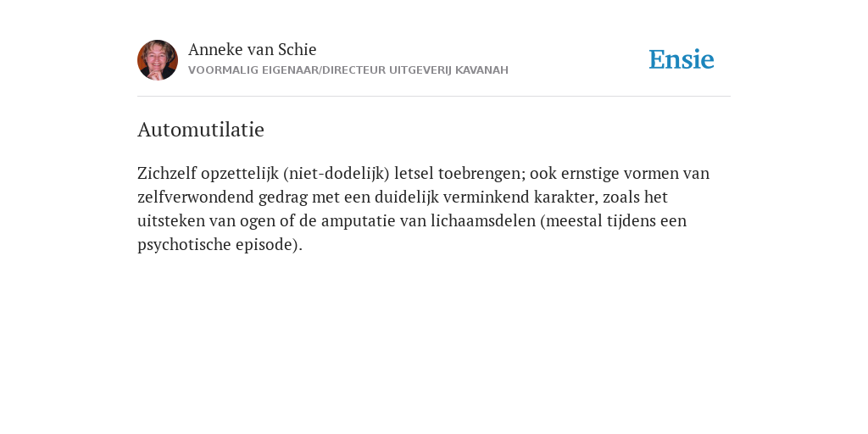The width and height of the screenshot is (868, 434).
Task: Click the 'Automutilatie' heading
Action: pyautogui.click(x=201, y=130)
